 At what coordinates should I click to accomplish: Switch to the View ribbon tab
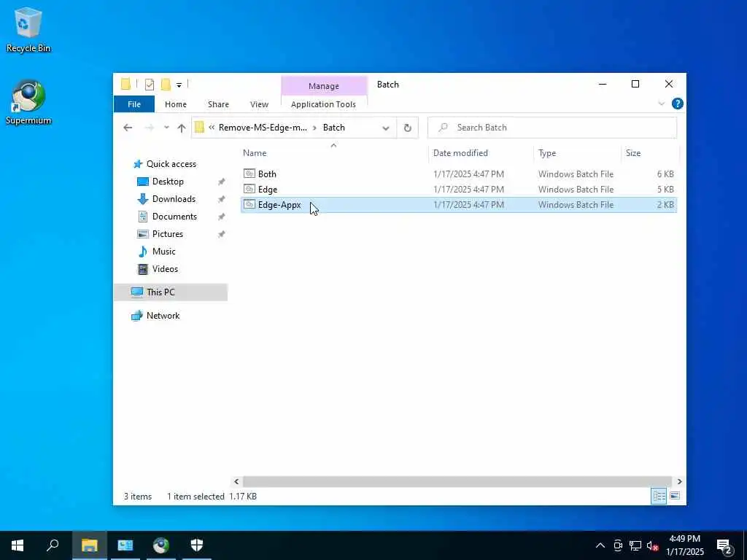pos(259,104)
